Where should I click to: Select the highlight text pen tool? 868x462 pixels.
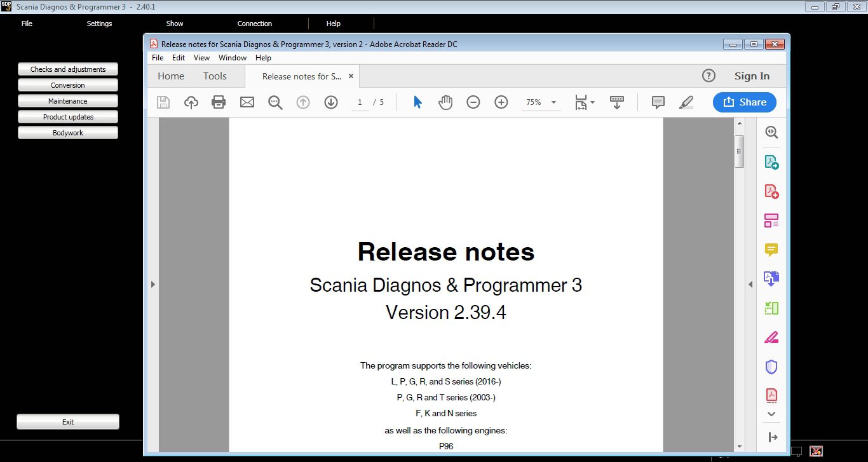[x=686, y=102]
